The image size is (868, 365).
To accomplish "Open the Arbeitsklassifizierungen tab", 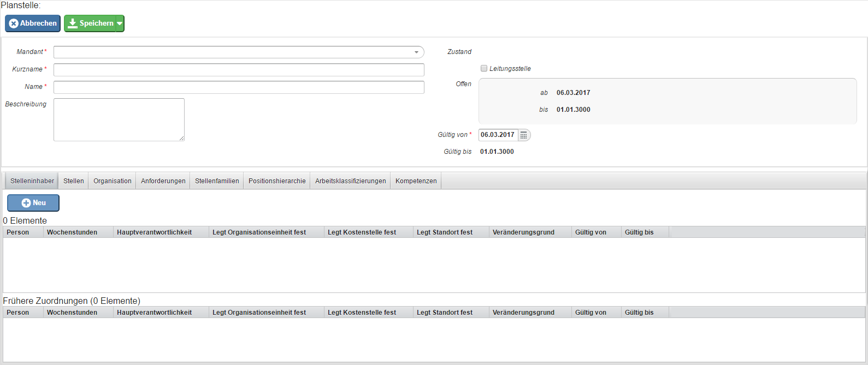I will coord(351,181).
